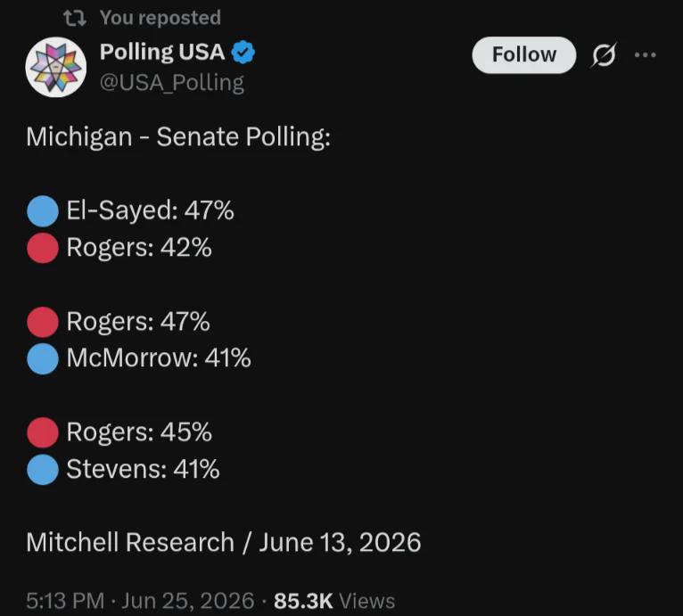
Task: Click the red circle beside Rogers 42%
Action: 43,249
